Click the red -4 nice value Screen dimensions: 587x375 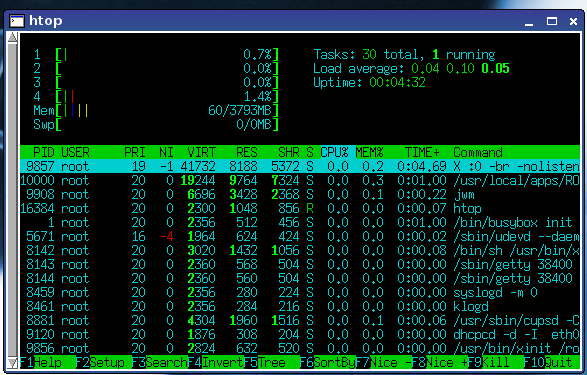tap(166, 237)
